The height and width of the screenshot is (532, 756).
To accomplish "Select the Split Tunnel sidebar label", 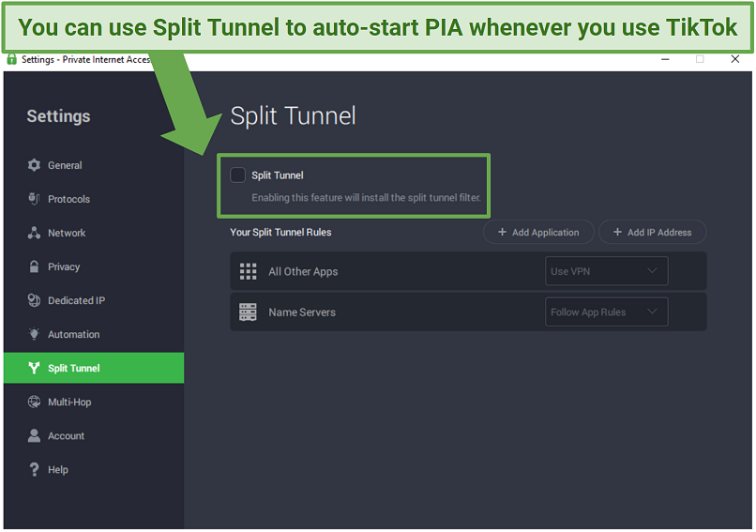I will tap(74, 368).
